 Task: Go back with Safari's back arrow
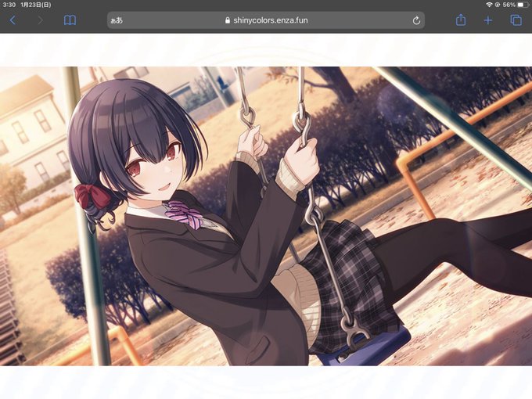13,20
